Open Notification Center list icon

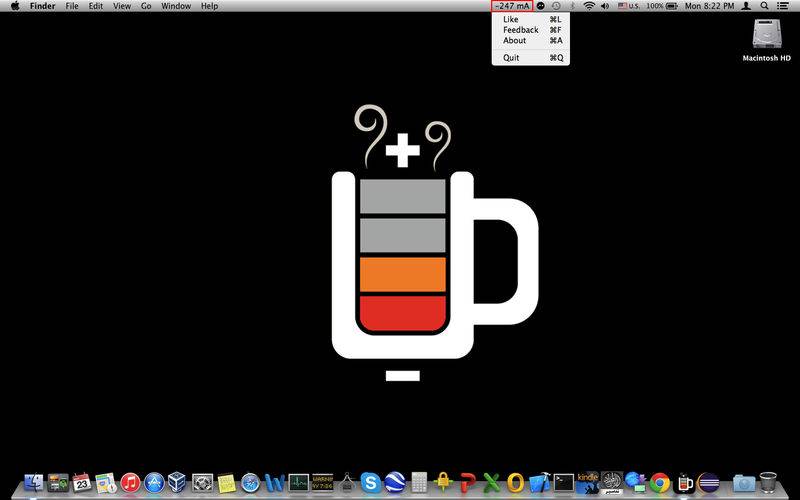[782, 6]
